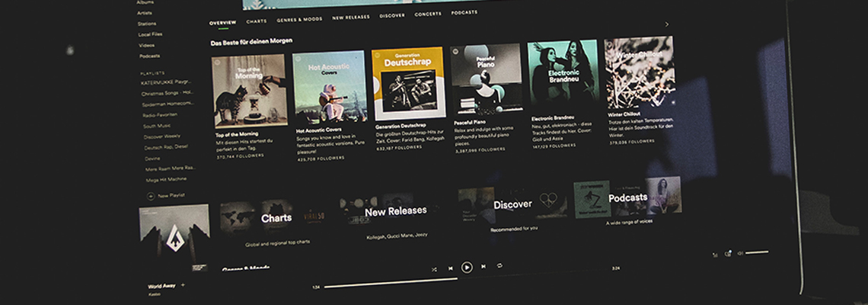Toggle shuffle mode
This screenshot has width=868, height=305.
tap(434, 269)
